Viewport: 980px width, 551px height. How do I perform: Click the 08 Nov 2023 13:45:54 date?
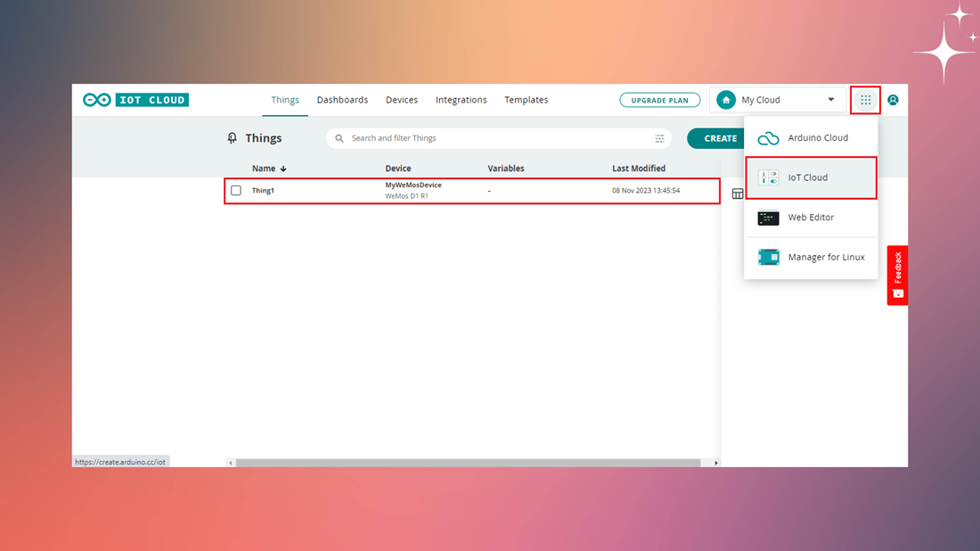point(646,191)
